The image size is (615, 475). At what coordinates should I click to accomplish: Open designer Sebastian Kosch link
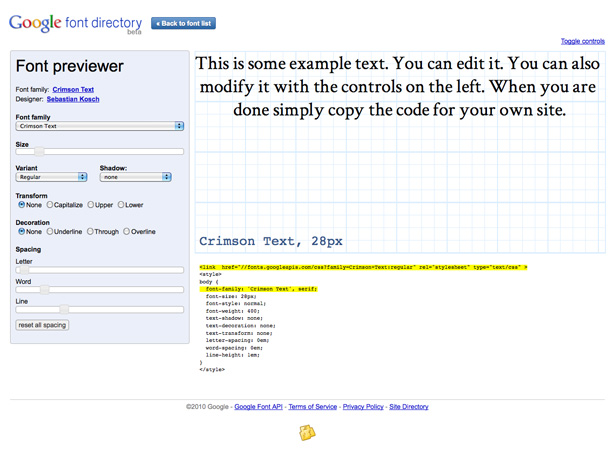point(73,99)
